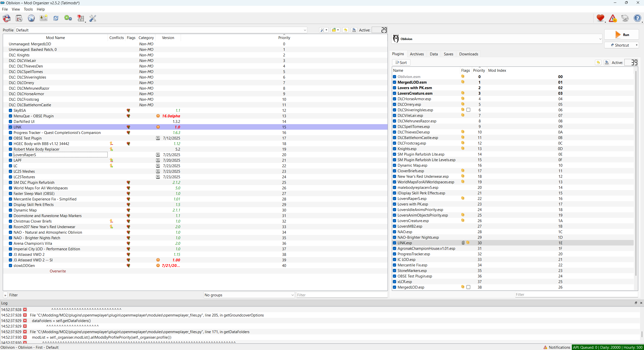Open the Oblivion executable selector dropdown
The height and width of the screenshot is (350, 644).
click(497, 39)
